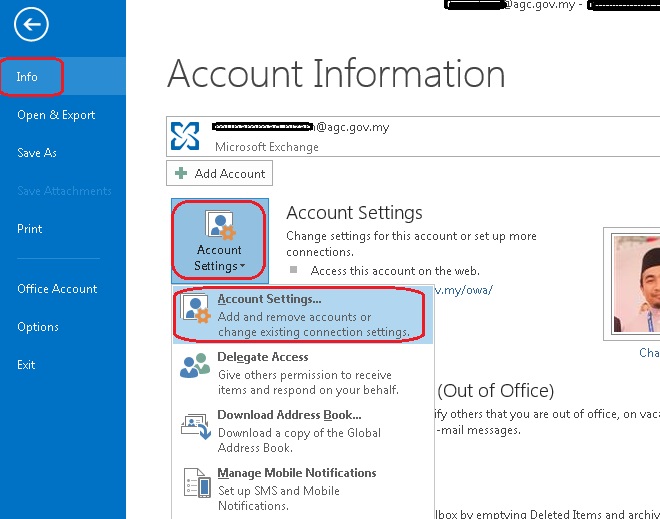Click the Account Settings menu entry icon
The height and width of the screenshot is (519, 660).
pyautogui.click(x=196, y=309)
